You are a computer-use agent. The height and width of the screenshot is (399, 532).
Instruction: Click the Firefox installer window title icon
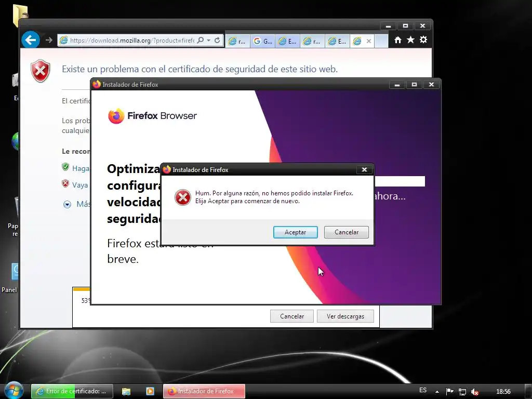[x=97, y=84]
